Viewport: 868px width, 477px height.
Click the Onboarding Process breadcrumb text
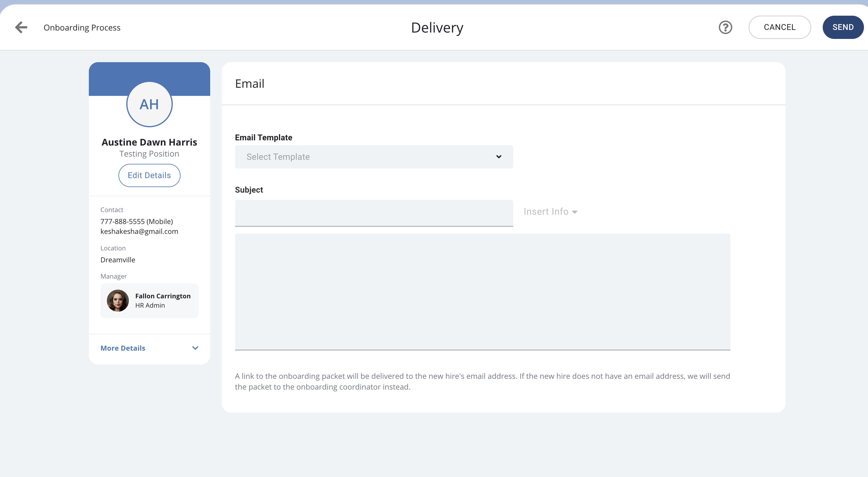click(82, 27)
